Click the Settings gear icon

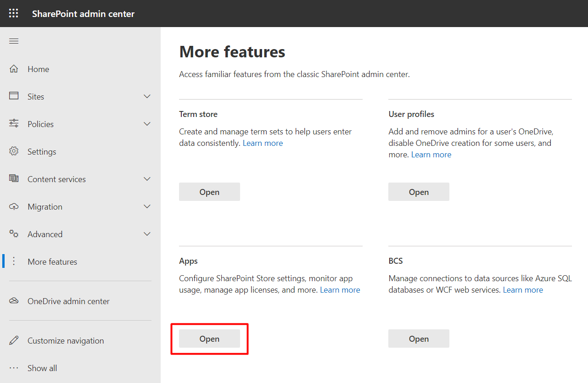[x=14, y=151]
